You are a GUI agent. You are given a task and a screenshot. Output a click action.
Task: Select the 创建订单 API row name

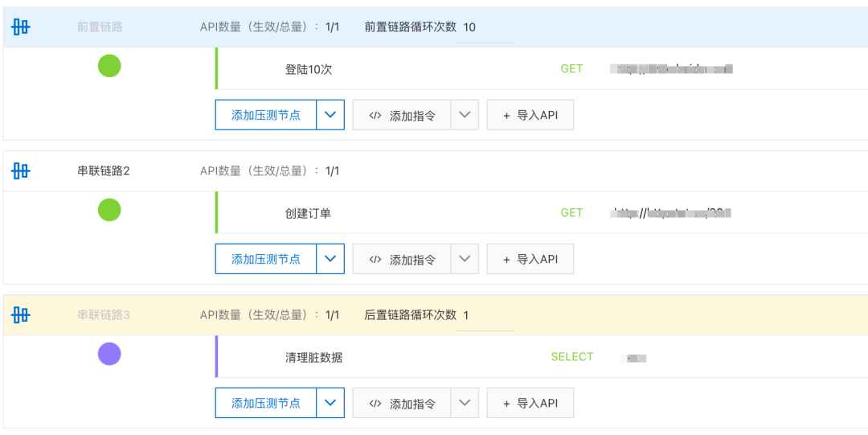pos(308,213)
